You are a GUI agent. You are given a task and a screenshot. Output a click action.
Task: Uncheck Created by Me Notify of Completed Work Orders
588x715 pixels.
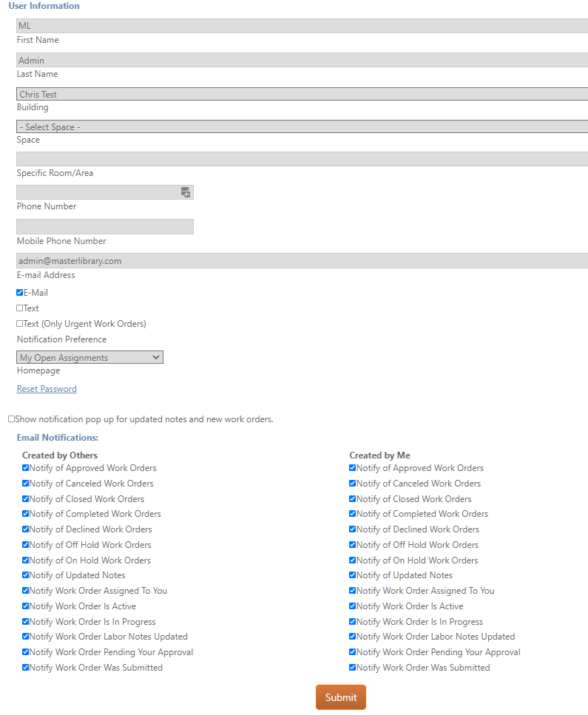[x=353, y=514]
